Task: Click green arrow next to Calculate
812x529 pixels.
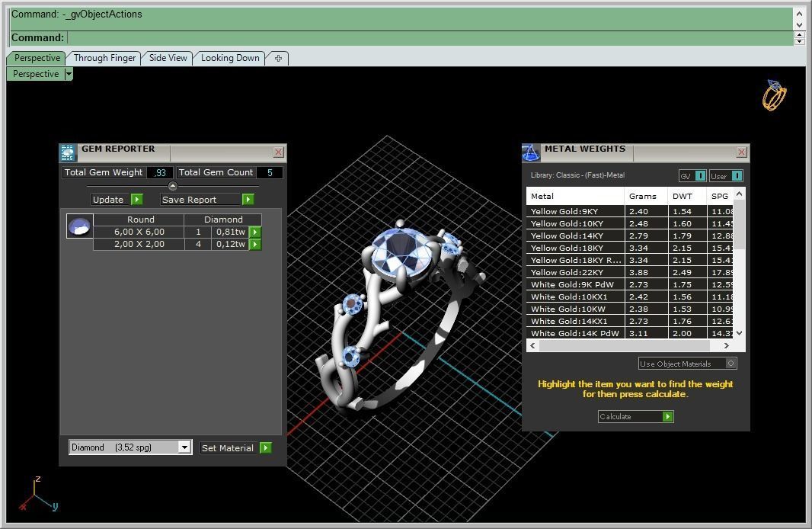Action: [668, 416]
